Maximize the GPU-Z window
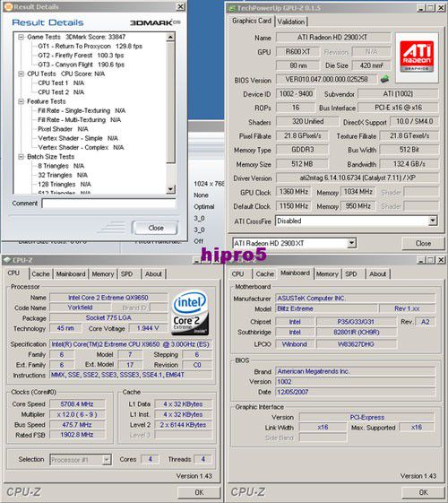This screenshot has height=503, width=448. [431, 8]
